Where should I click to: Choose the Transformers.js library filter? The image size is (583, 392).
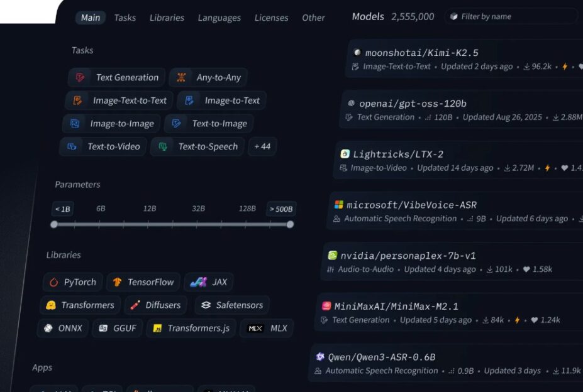[191, 328]
